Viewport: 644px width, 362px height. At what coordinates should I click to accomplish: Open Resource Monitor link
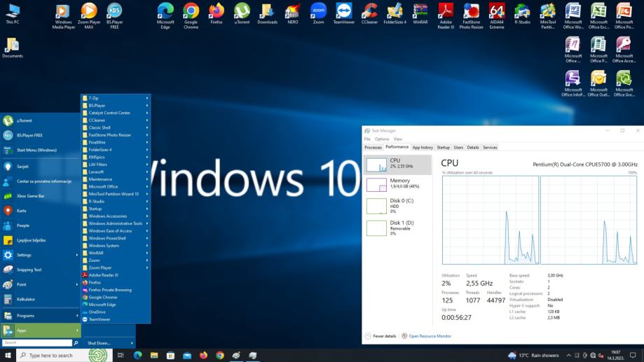click(428, 336)
